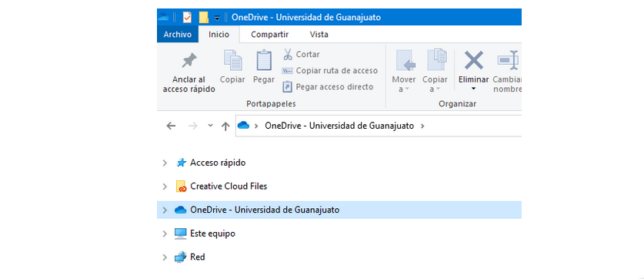
Task: Click the OneDrive cloud icon in navigation pane
Action: [x=181, y=210]
